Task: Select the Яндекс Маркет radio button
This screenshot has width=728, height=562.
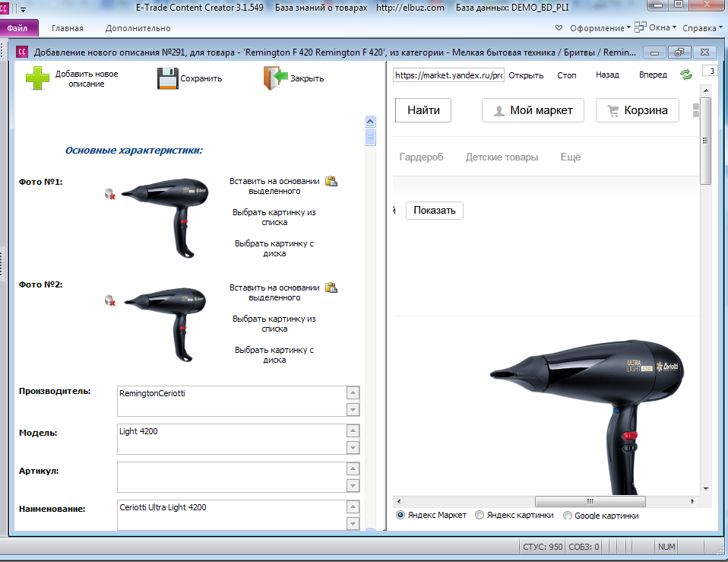Action: click(400, 515)
